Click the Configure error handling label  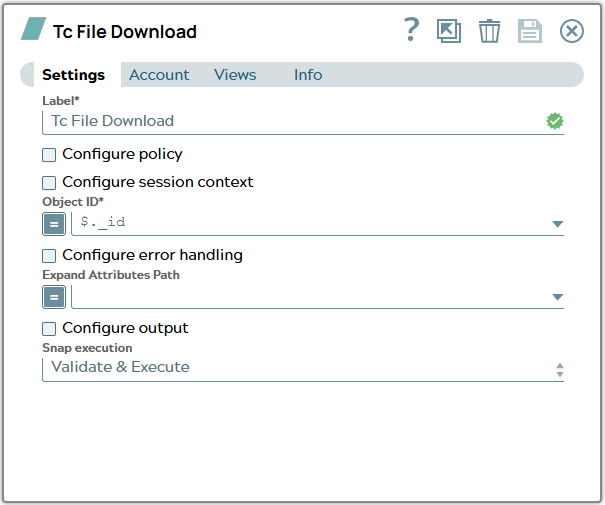tap(152, 255)
